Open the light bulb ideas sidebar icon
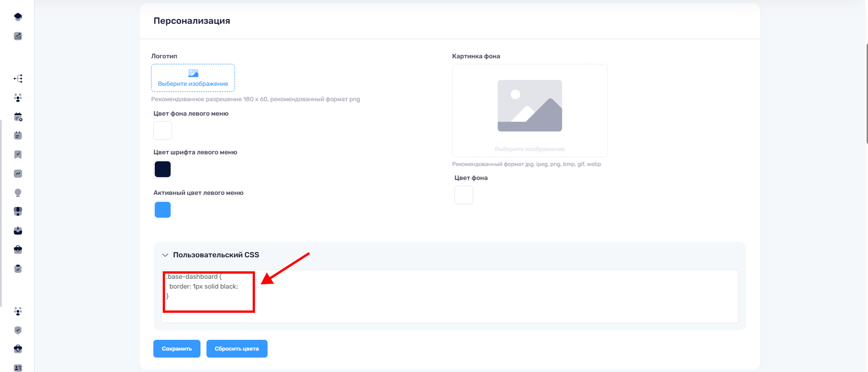868x372 pixels. [18, 193]
